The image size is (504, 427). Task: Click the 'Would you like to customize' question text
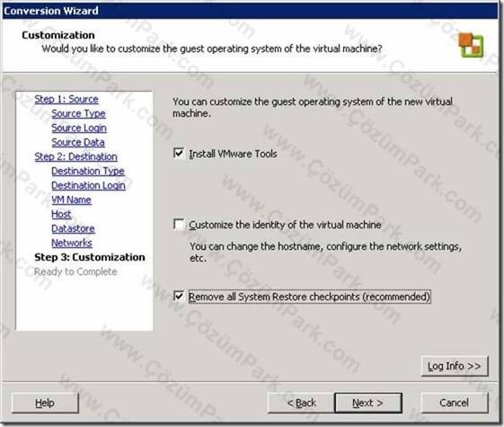(212, 49)
